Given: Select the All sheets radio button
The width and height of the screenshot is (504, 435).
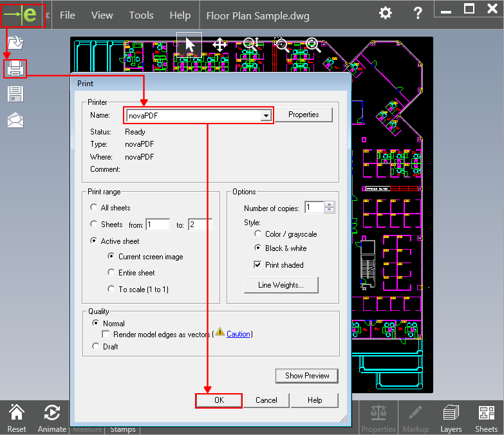Looking at the screenshot, I should pos(95,208).
